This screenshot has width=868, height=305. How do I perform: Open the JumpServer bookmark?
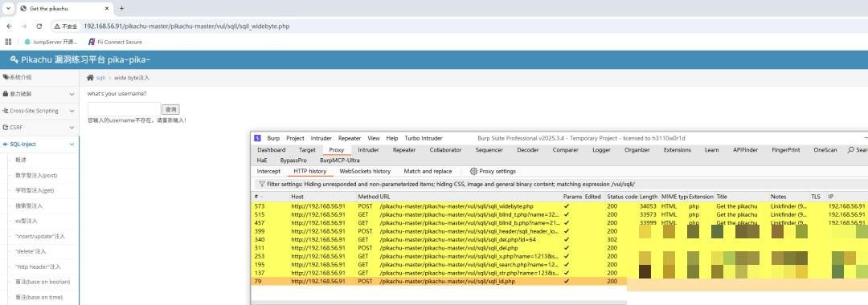click(x=51, y=42)
